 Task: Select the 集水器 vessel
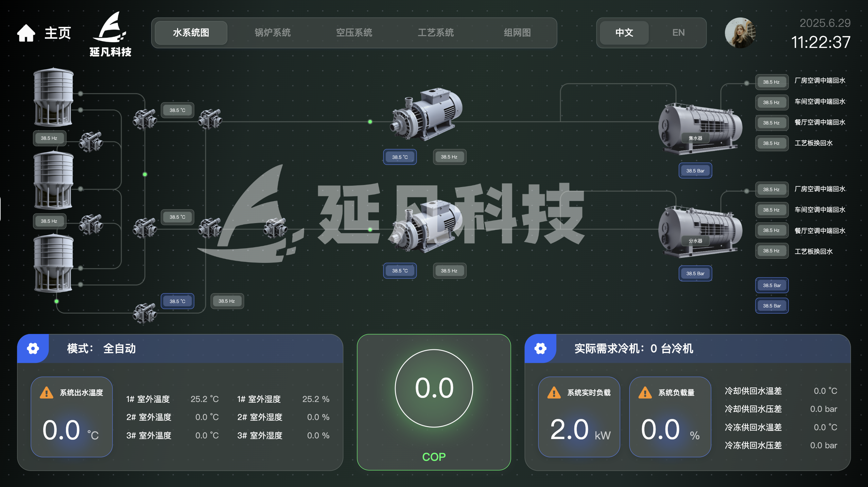coord(700,129)
